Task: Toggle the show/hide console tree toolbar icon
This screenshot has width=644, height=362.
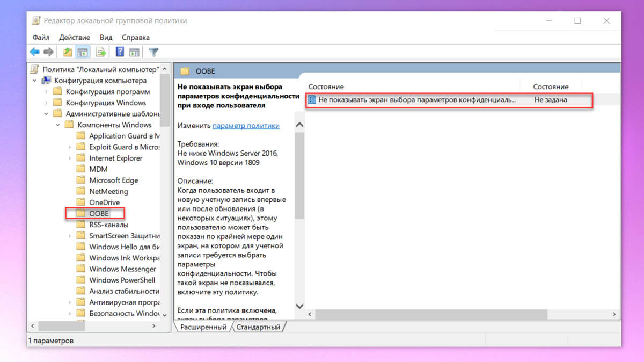Action: [x=82, y=52]
